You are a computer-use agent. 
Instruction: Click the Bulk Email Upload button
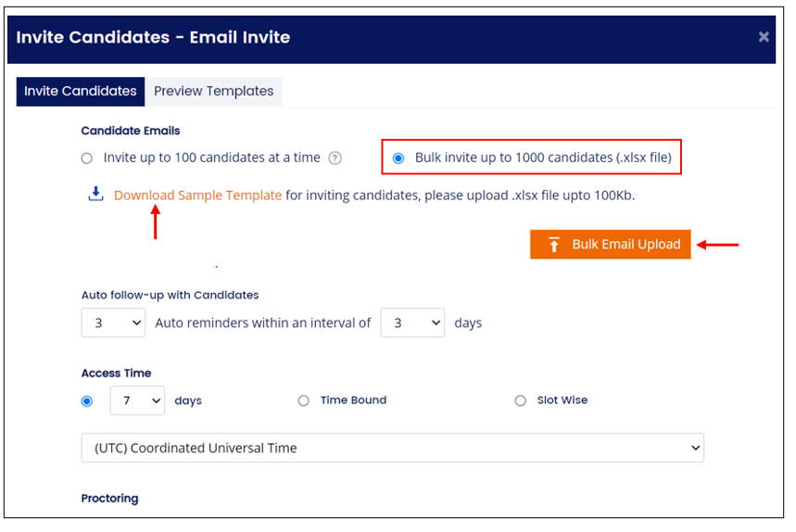click(x=610, y=245)
